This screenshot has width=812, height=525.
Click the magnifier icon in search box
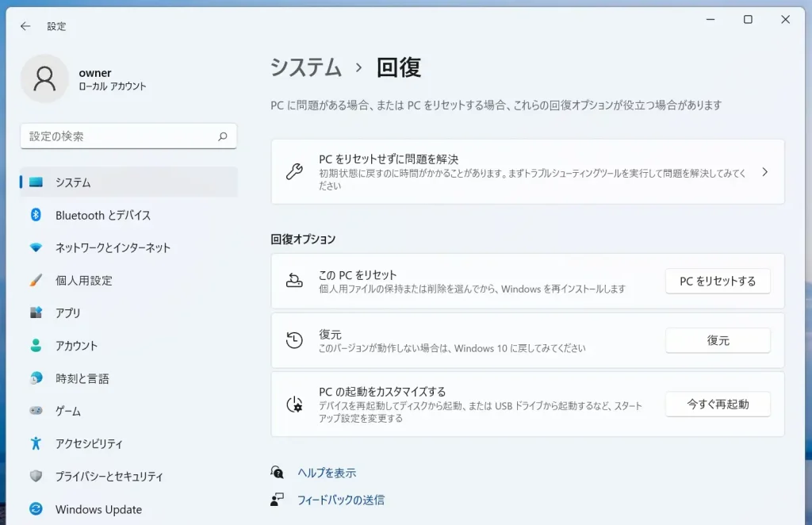coord(223,136)
